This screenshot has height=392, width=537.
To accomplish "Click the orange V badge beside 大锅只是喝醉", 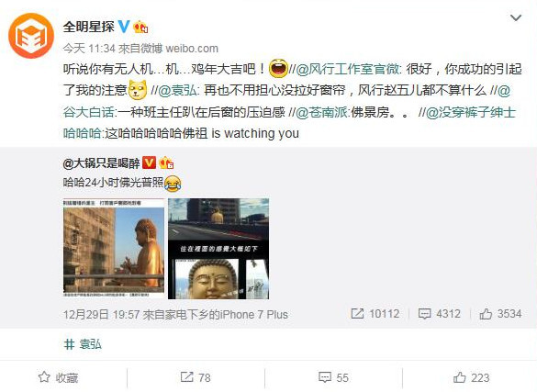I will [x=149, y=162].
